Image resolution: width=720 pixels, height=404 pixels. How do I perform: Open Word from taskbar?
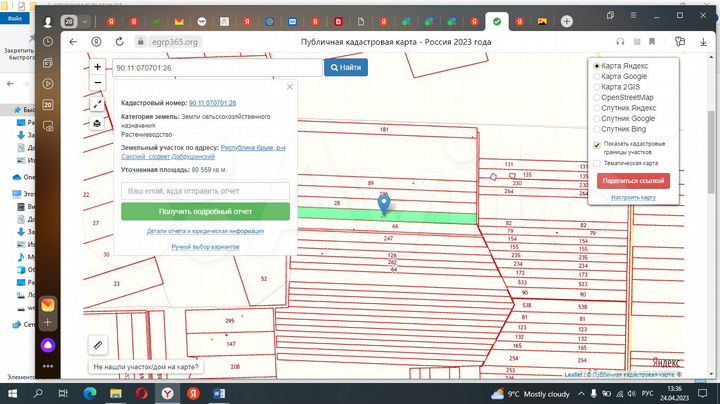pos(219,393)
